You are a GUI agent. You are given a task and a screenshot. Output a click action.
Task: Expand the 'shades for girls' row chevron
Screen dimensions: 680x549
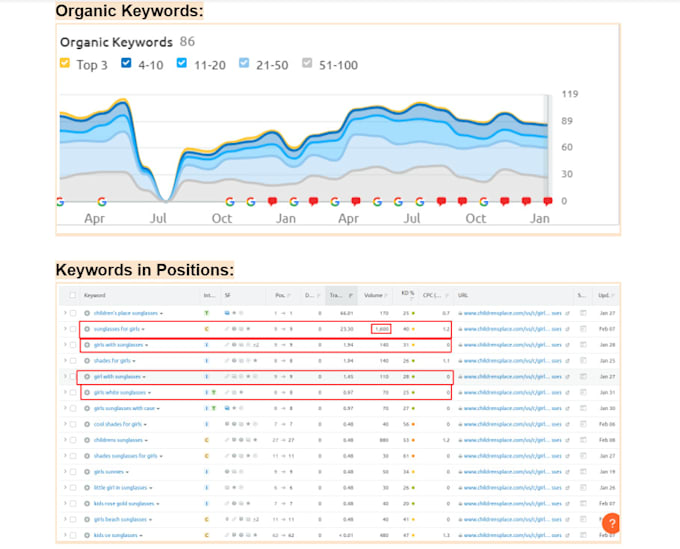(65, 360)
